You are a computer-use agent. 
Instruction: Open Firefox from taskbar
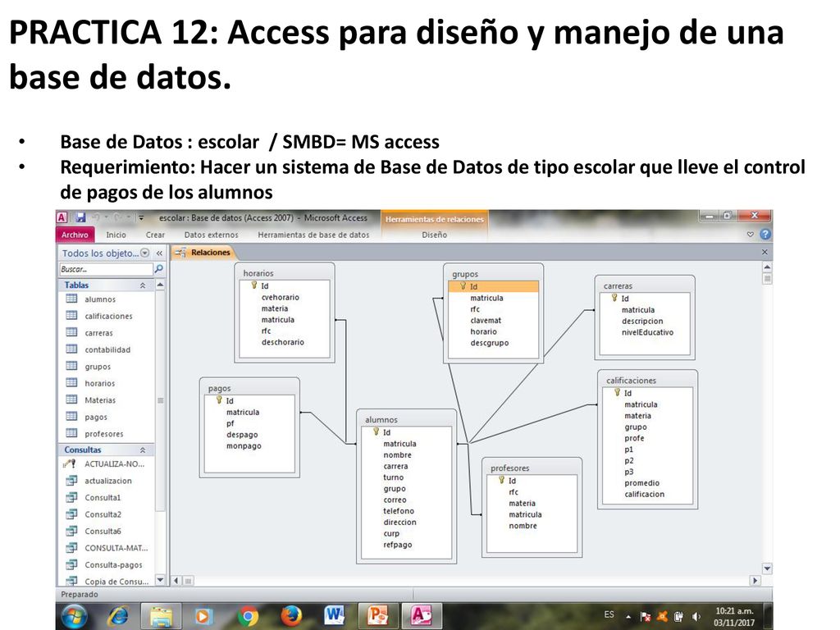pyautogui.click(x=291, y=616)
